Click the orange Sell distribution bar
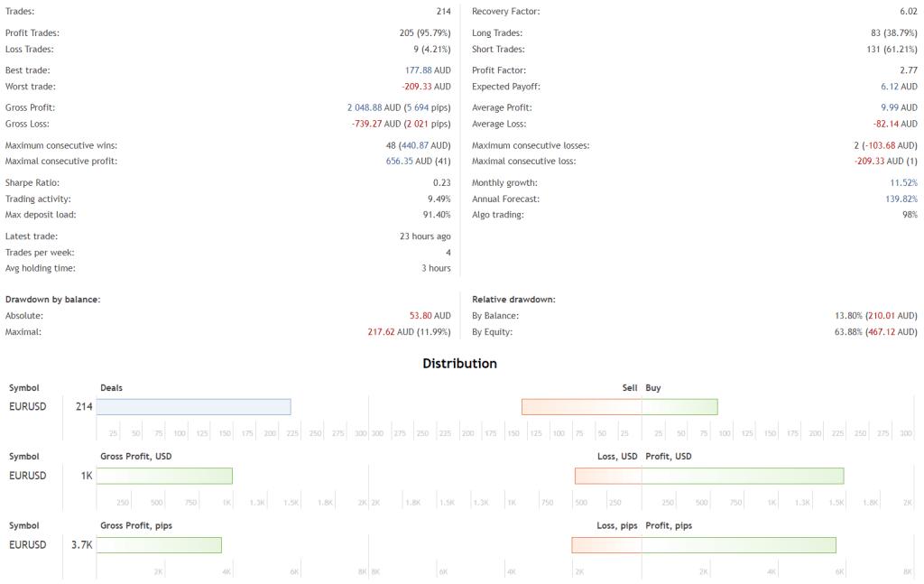 tap(581, 407)
